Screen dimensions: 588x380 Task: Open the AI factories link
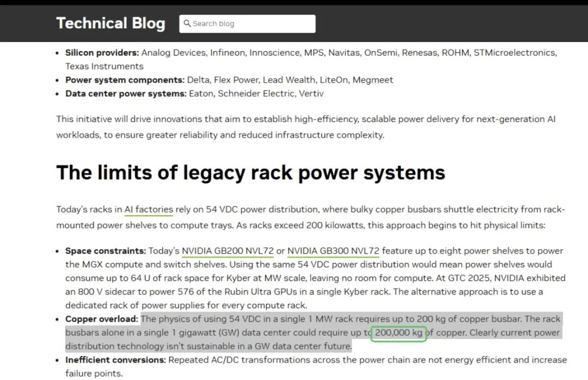click(149, 209)
